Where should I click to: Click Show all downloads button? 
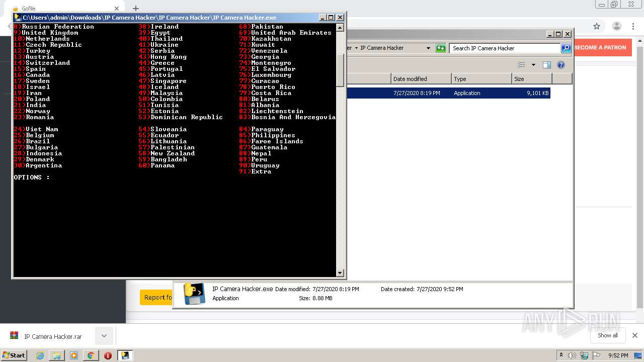point(607,335)
